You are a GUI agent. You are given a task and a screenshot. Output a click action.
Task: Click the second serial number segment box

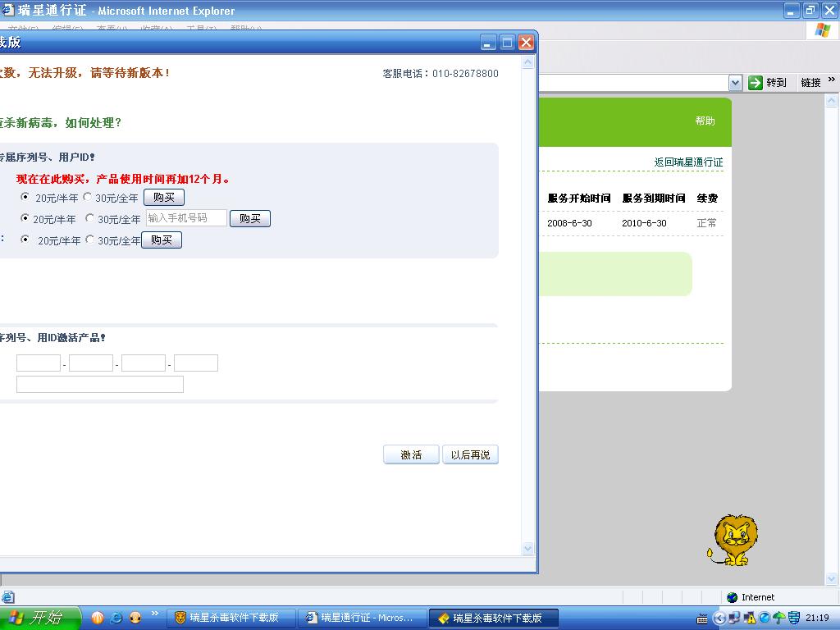click(x=91, y=363)
